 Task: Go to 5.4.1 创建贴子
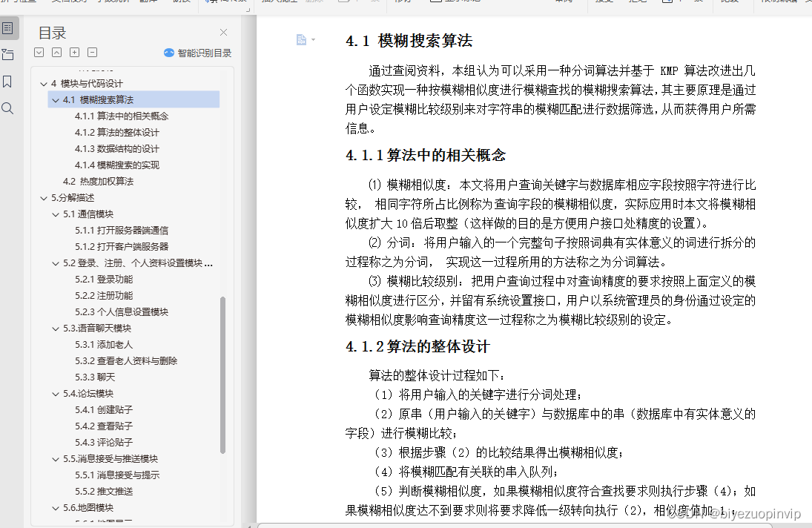click(104, 409)
